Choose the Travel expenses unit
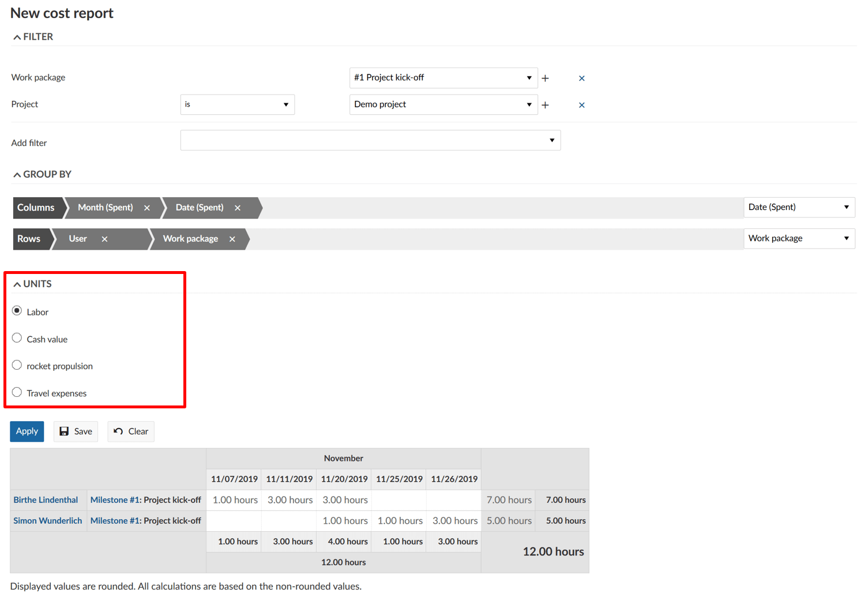 pyautogui.click(x=17, y=393)
